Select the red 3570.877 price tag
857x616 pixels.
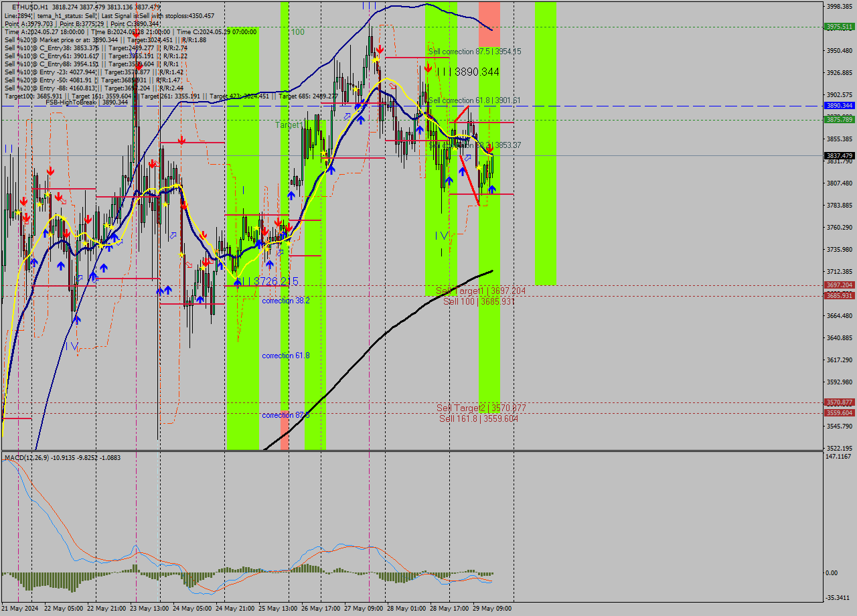pyautogui.click(x=839, y=402)
